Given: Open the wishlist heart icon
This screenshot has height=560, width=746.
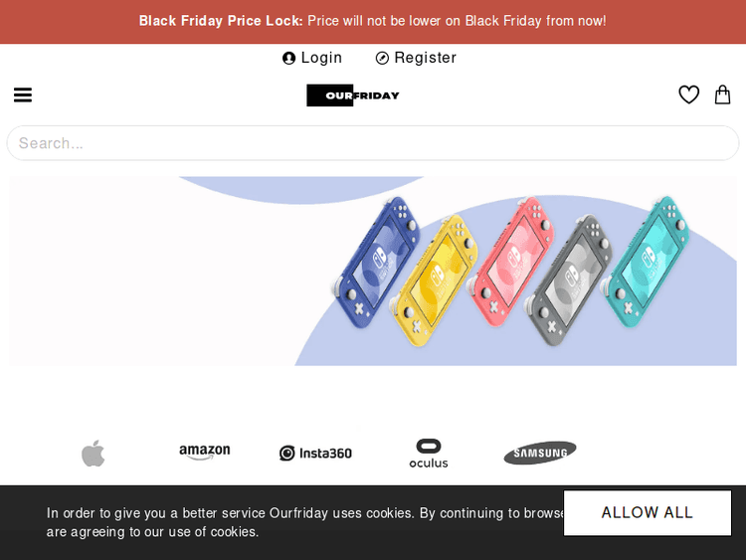Looking at the screenshot, I should pos(688,94).
